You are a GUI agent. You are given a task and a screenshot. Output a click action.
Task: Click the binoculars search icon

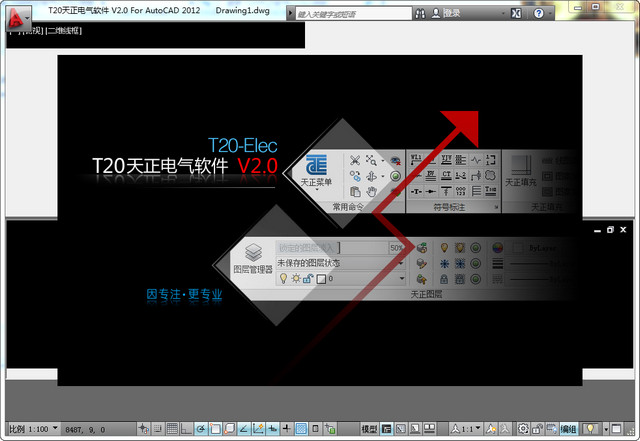pyautogui.click(x=420, y=14)
